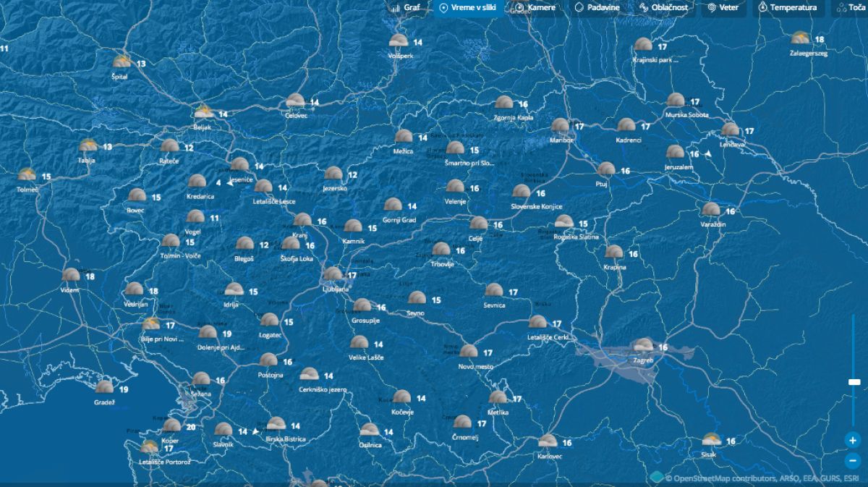Click the Letališče Portorož weather icon
This screenshot has width=868, height=487.
150,446
